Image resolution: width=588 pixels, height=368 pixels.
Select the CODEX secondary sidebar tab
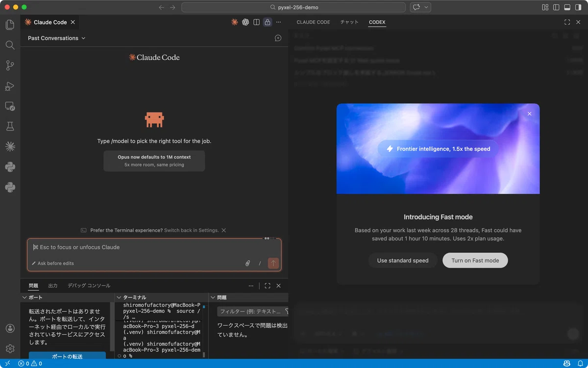[x=377, y=22]
